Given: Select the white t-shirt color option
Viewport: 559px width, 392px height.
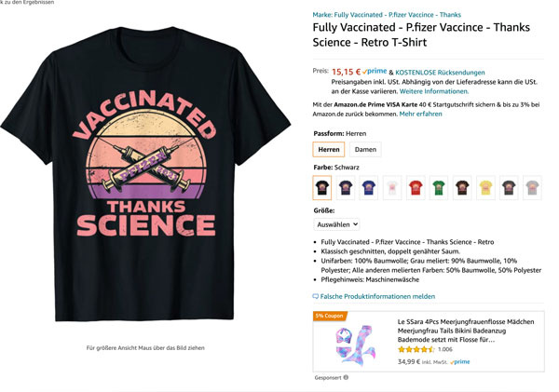Looking at the screenshot, I should click(x=392, y=188).
